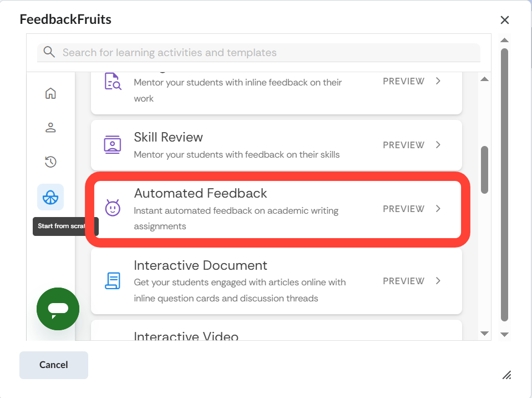
Task: Select the Automated Feedback activity title
Action: 200,193
